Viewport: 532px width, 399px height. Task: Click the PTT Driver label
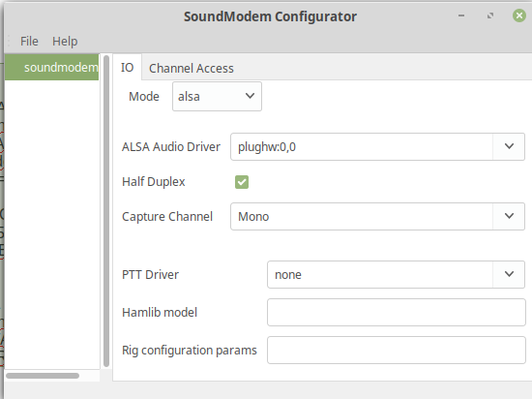click(150, 274)
